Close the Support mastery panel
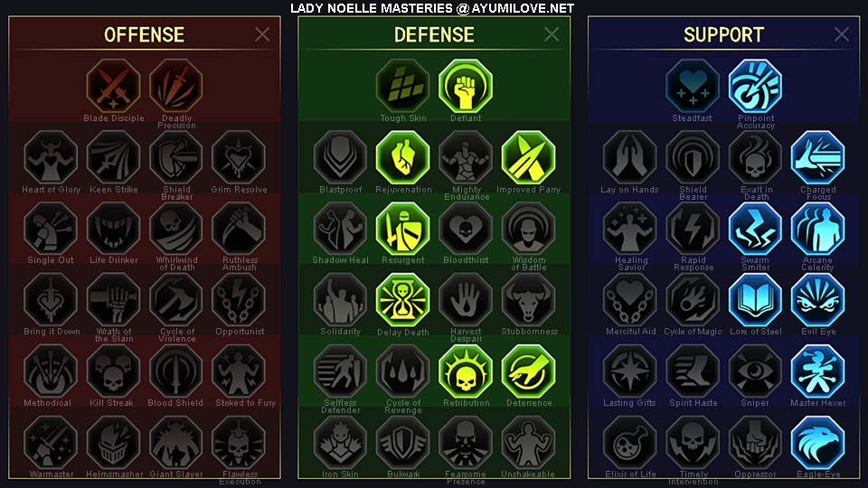Image resolution: width=868 pixels, height=488 pixels. [x=842, y=34]
